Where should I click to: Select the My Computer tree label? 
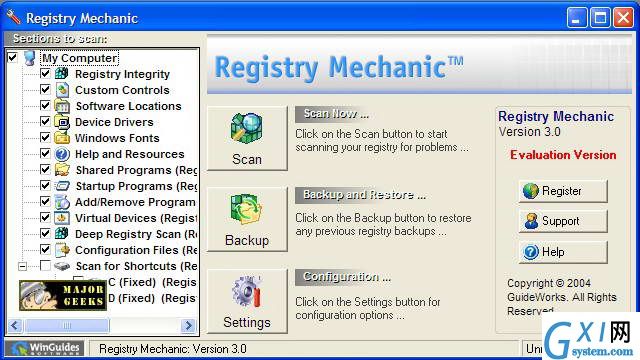(x=80, y=58)
